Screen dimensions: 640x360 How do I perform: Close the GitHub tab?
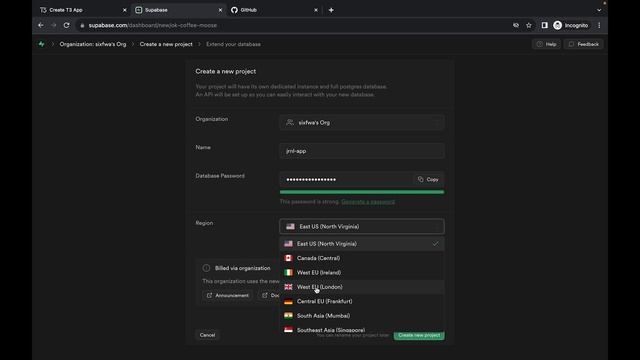pos(316,10)
